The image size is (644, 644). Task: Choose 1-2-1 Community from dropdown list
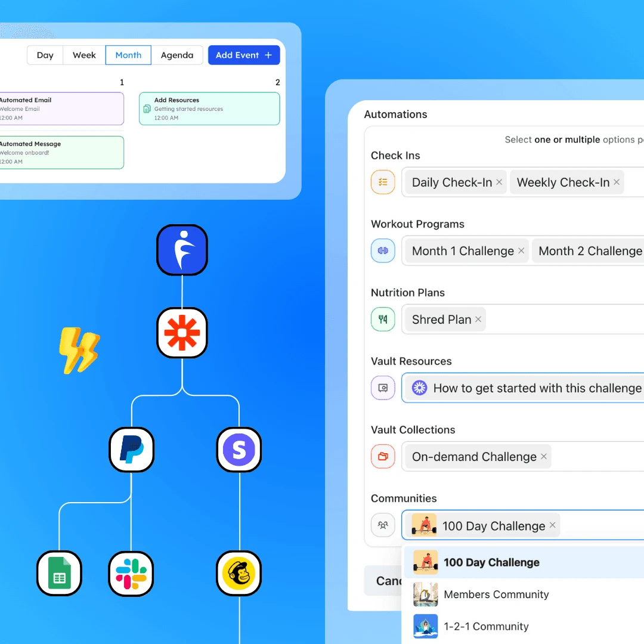click(524, 626)
